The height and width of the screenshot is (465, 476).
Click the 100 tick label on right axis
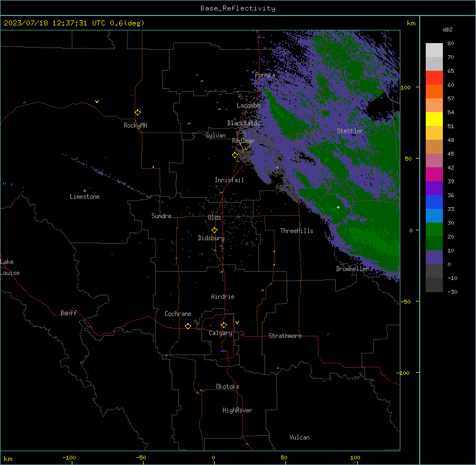click(405, 87)
